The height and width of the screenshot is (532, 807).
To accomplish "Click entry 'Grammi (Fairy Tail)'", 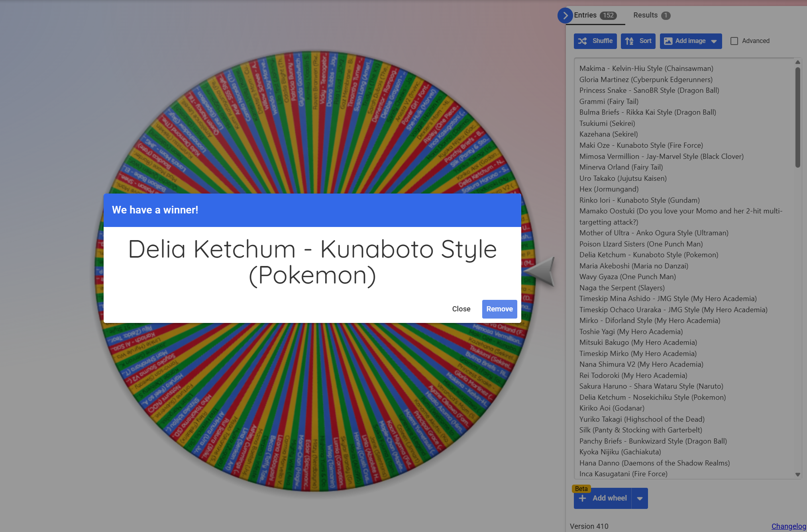I will click(609, 102).
